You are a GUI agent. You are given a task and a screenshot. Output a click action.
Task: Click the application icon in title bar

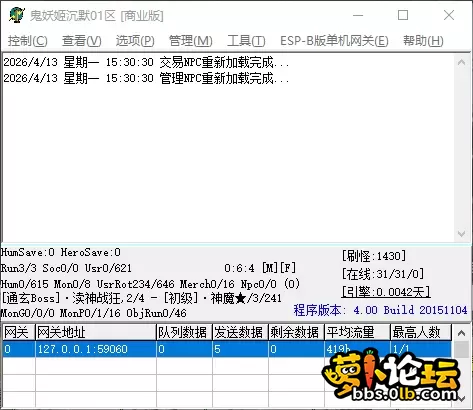point(17,15)
